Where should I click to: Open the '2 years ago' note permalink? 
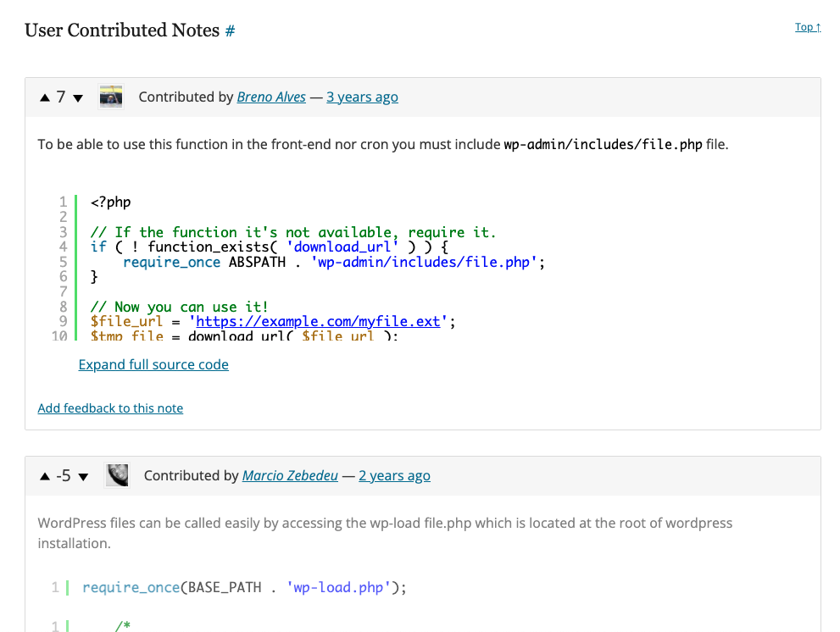(x=394, y=476)
